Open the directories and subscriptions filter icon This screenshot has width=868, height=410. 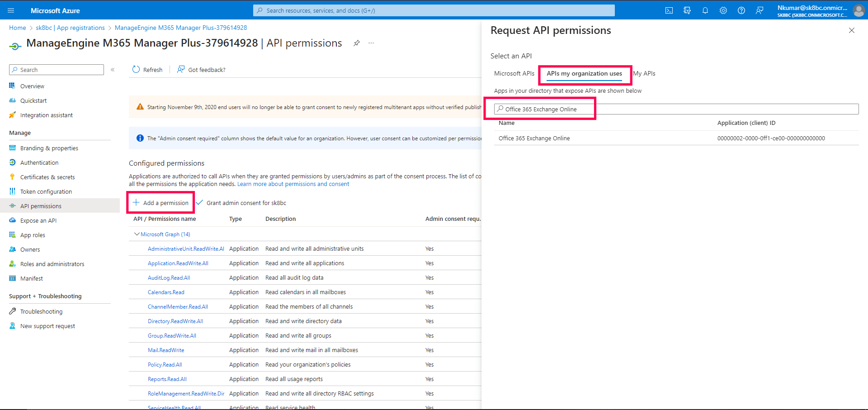pos(687,10)
